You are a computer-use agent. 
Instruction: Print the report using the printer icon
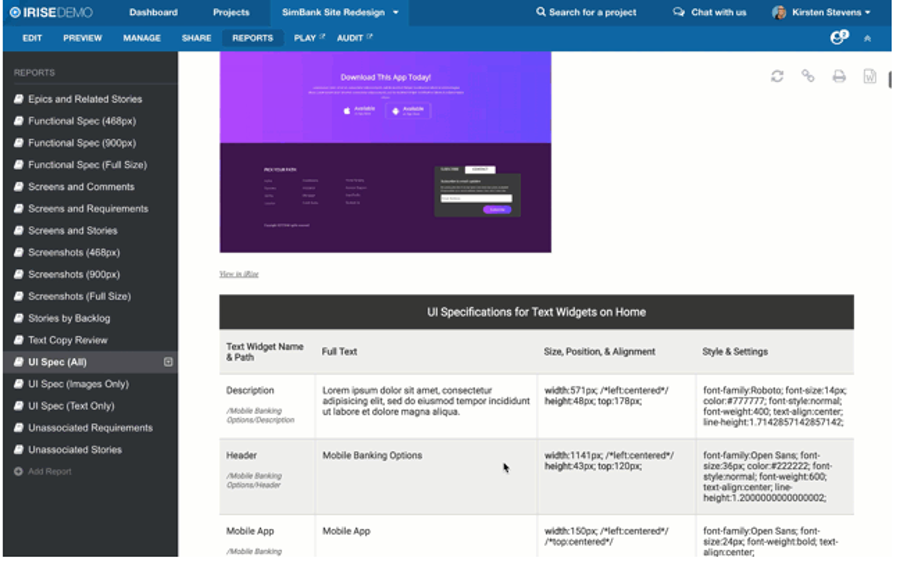click(839, 76)
